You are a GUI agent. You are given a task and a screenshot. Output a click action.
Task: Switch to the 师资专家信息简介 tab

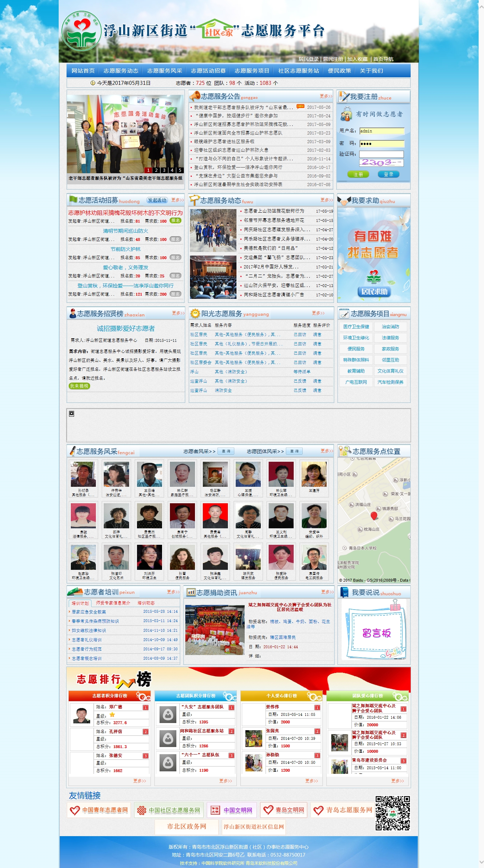113,603
